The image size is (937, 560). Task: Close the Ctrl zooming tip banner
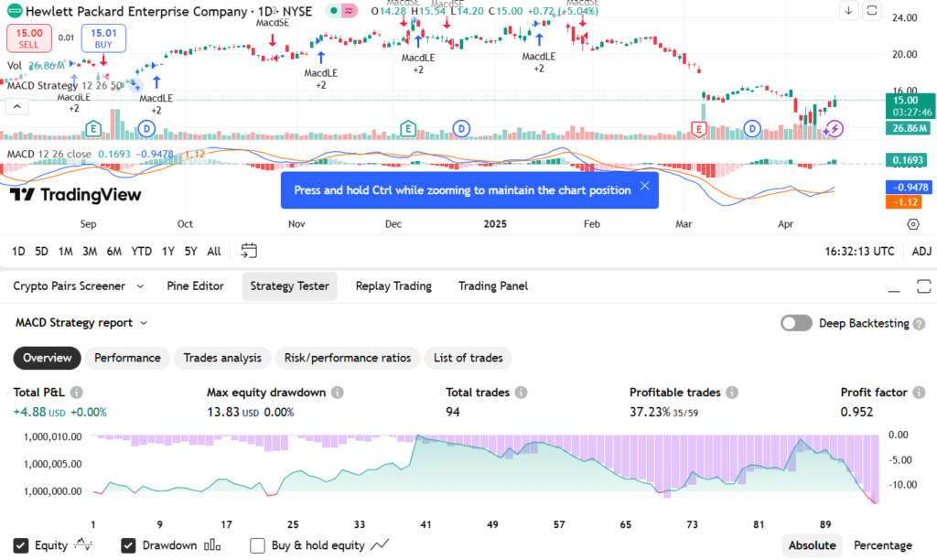[x=645, y=185]
